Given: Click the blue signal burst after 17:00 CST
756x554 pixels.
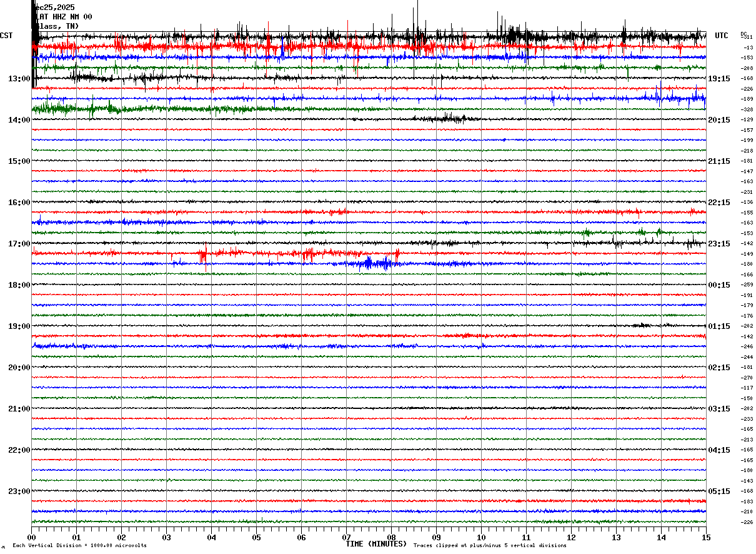Looking at the screenshot, I should point(375,263).
